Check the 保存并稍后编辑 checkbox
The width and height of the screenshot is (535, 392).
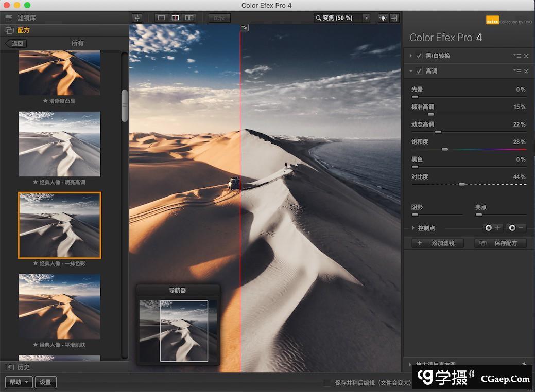click(x=327, y=383)
